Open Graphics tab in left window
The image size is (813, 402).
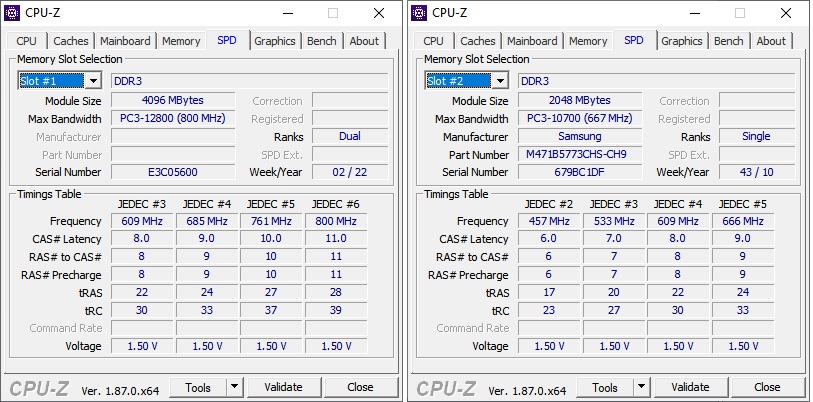tap(275, 41)
